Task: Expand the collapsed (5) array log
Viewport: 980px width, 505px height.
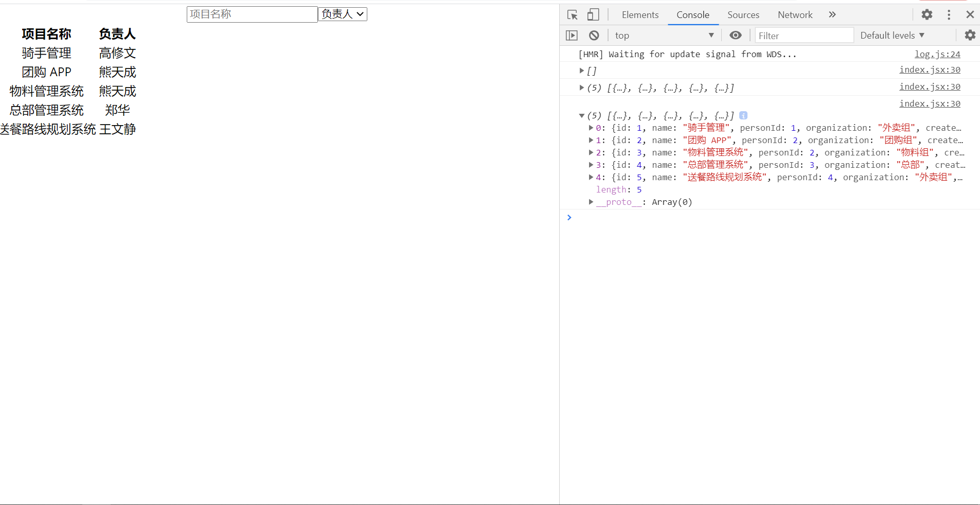Action: [x=581, y=88]
